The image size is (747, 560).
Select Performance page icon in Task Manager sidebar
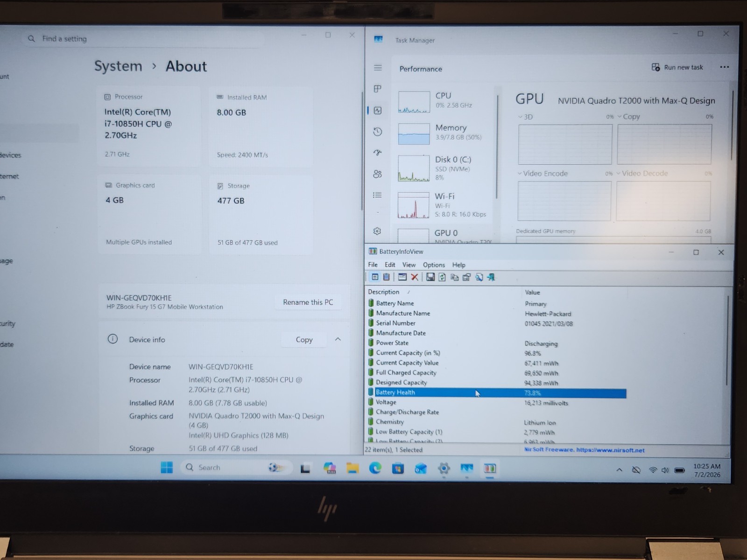[x=378, y=111]
